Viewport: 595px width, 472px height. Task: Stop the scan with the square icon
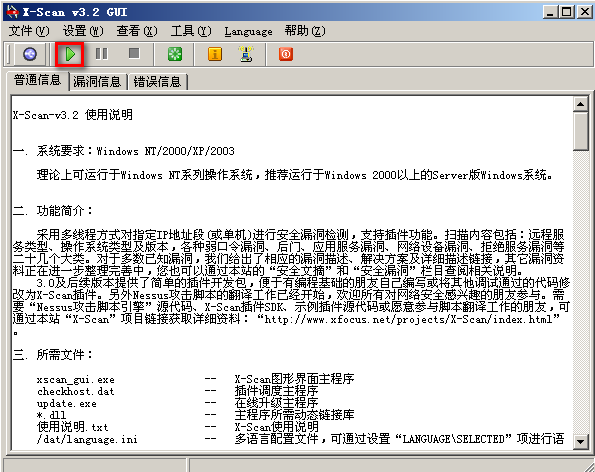click(134, 53)
